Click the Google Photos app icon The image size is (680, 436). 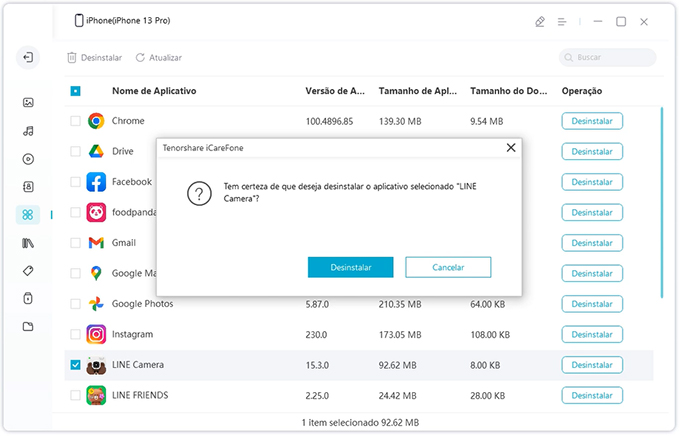96,304
